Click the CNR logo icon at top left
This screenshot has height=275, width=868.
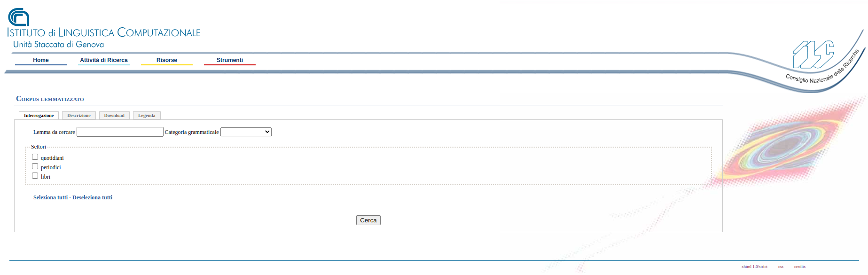point(19,17)
